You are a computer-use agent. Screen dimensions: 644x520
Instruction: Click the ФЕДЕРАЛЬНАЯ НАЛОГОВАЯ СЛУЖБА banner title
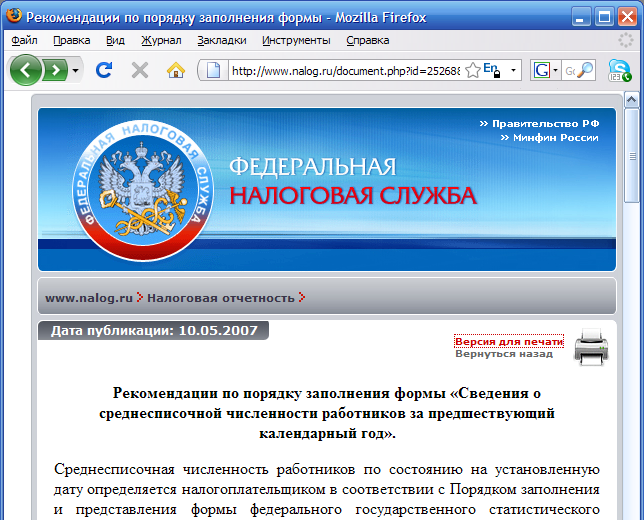(x=352, y=181)
